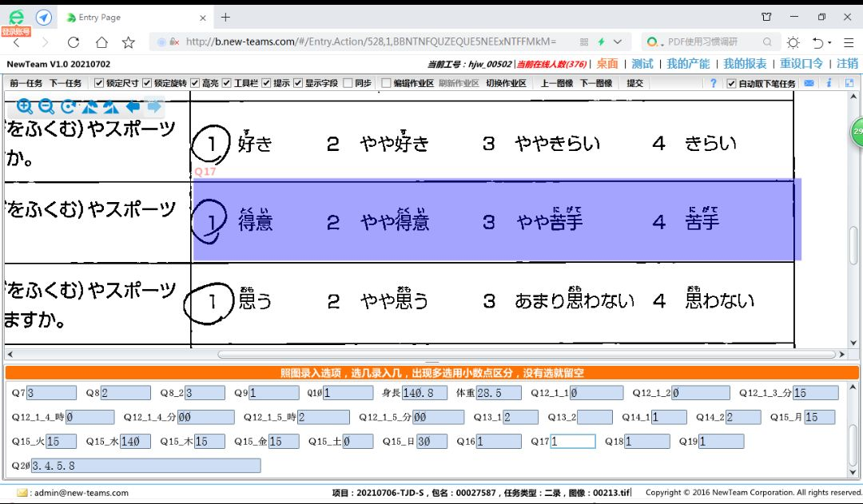This screenshot has height=504, width=863.
Task: Uncheck the 锁定尺寸 checkbox
Action: point(99,83)
